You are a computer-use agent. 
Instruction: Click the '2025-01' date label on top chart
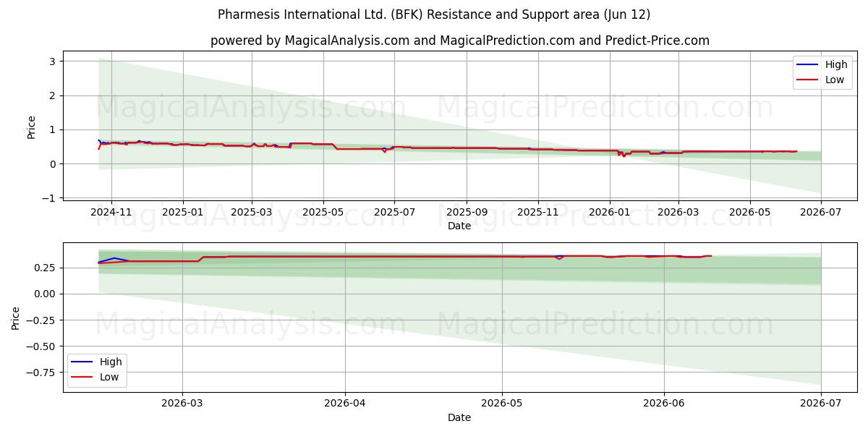[x=182, y=213]
